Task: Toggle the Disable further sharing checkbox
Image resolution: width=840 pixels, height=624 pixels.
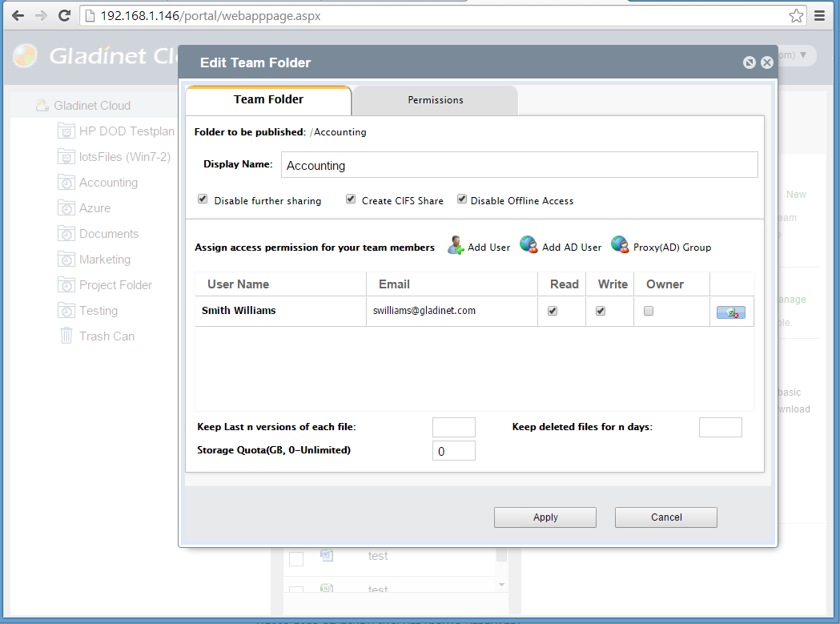Action: pyautogui.click(x=203, y=199)
